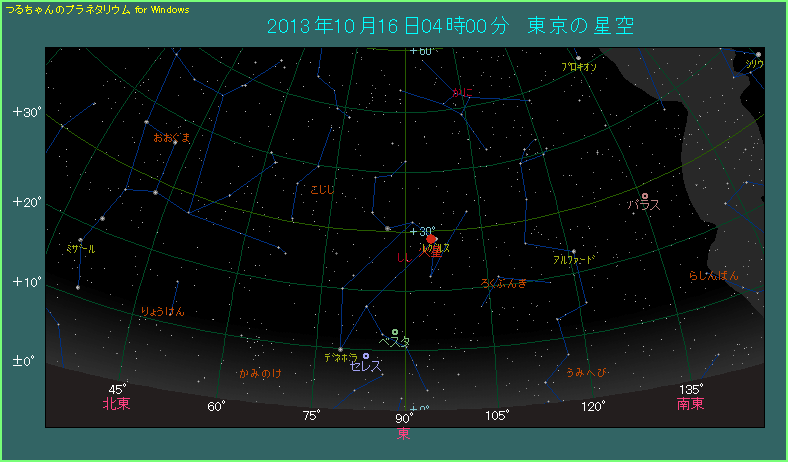
Task: Click the ろくぶんぎ constellation label
Action: point(503,283)
